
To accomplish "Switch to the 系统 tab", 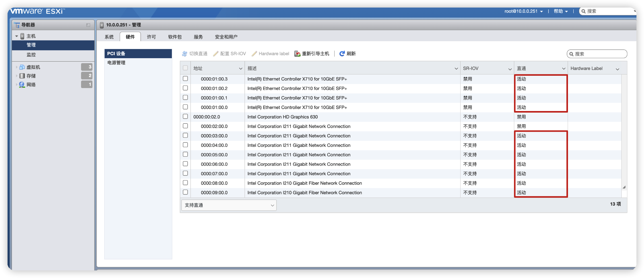I will click(109, 37).
